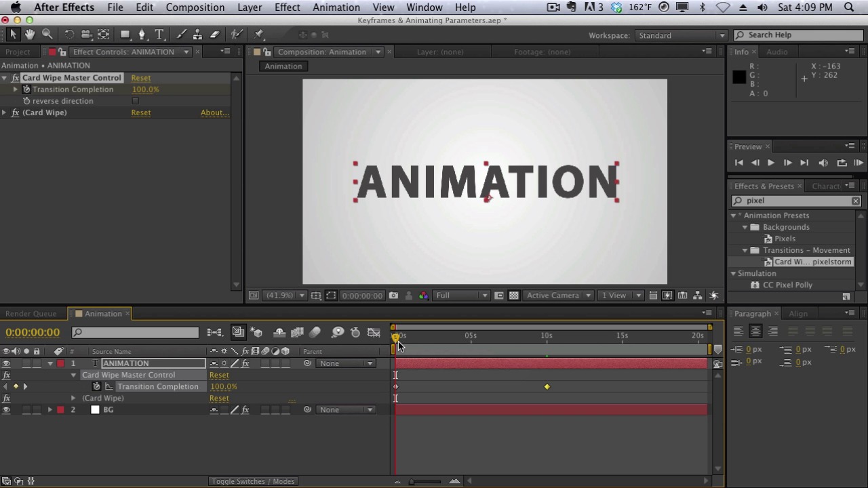
Task: Hide the ANIMATION layer with eye icon
Action: click(6, 363)
